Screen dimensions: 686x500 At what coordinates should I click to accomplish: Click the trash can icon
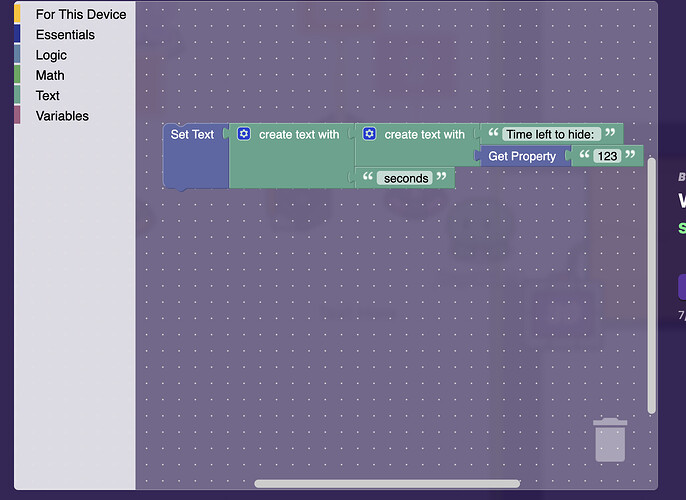tap(610, 440)
